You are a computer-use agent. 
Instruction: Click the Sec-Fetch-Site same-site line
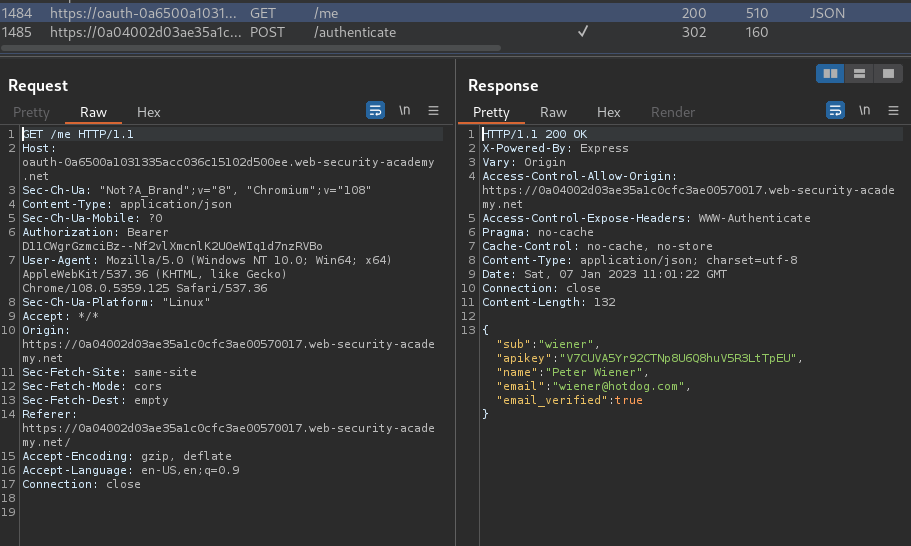click(109, 372)
